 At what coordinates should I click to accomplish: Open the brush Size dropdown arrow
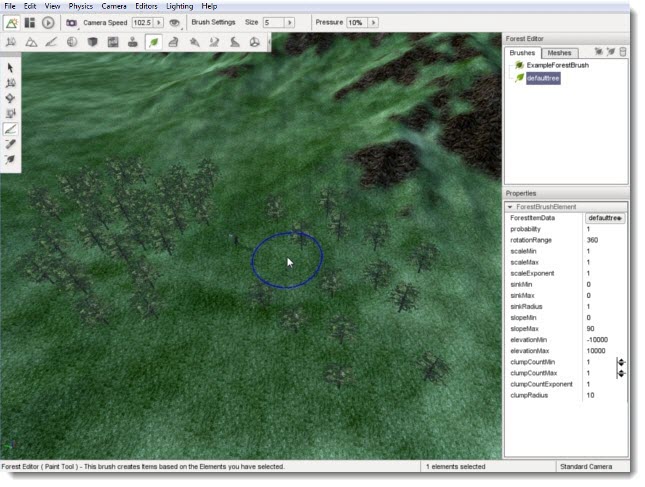tap(290, 23)
